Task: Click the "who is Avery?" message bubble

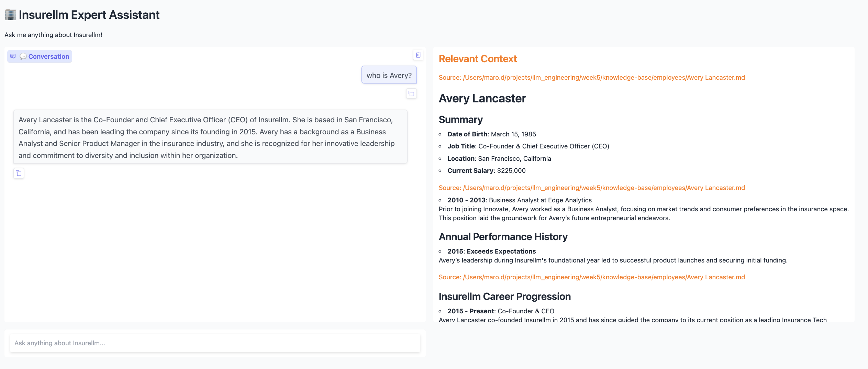Action: coord(389,75)
